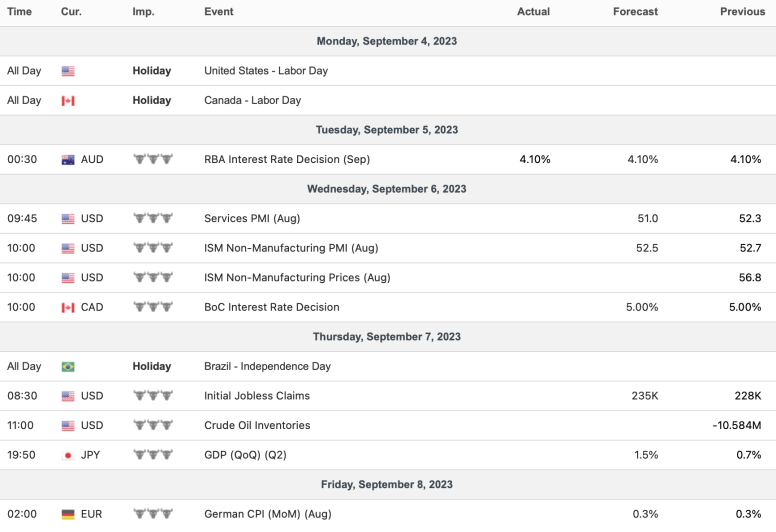Open the Initial Jobless Claims event
The image size is (776, 532).
click(x=257, y=396)
